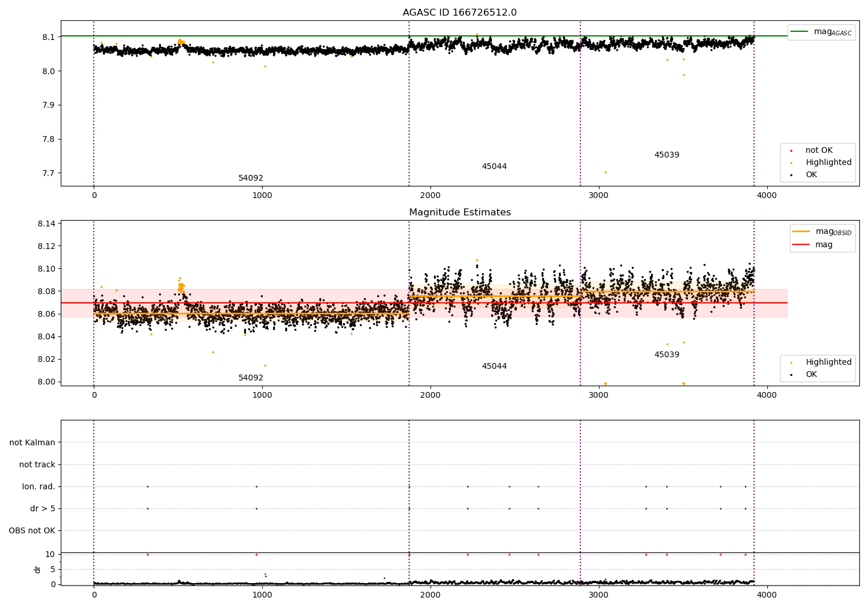868x608 pixels.
Task: Click the title 'AGASC ID 166726512.0'
Action: (459, 13)
